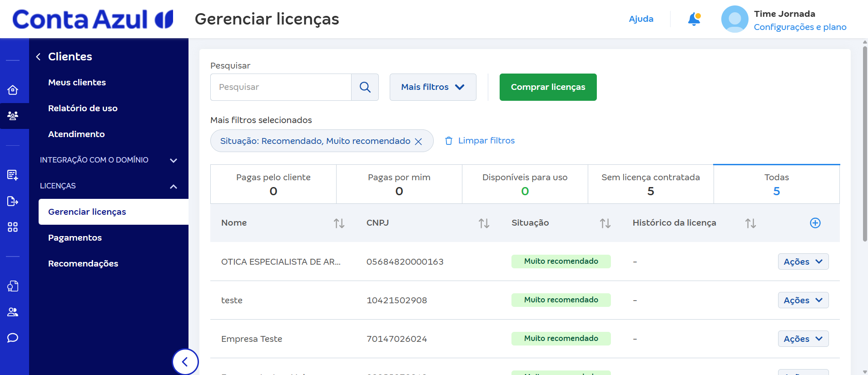Click the file export icon in sidebar
Image resolution: width=868 pixels, height=375 pixels.
tap(13, 201)
